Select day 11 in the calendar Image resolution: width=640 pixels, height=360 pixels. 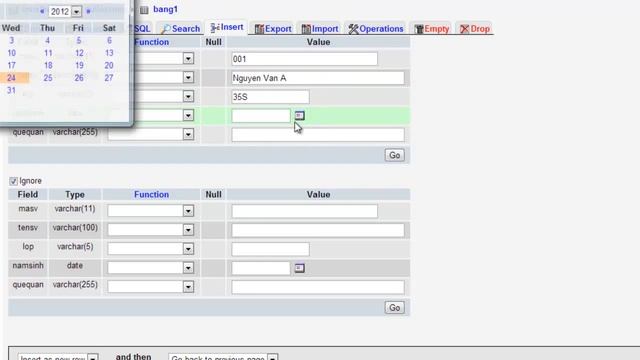[48, 53]
